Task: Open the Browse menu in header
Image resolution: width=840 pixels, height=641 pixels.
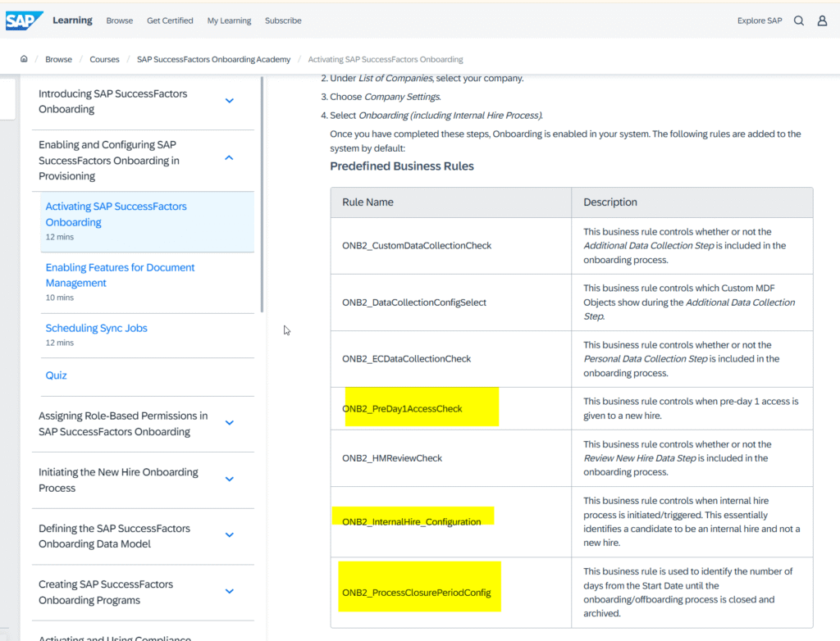Action: 119,20
